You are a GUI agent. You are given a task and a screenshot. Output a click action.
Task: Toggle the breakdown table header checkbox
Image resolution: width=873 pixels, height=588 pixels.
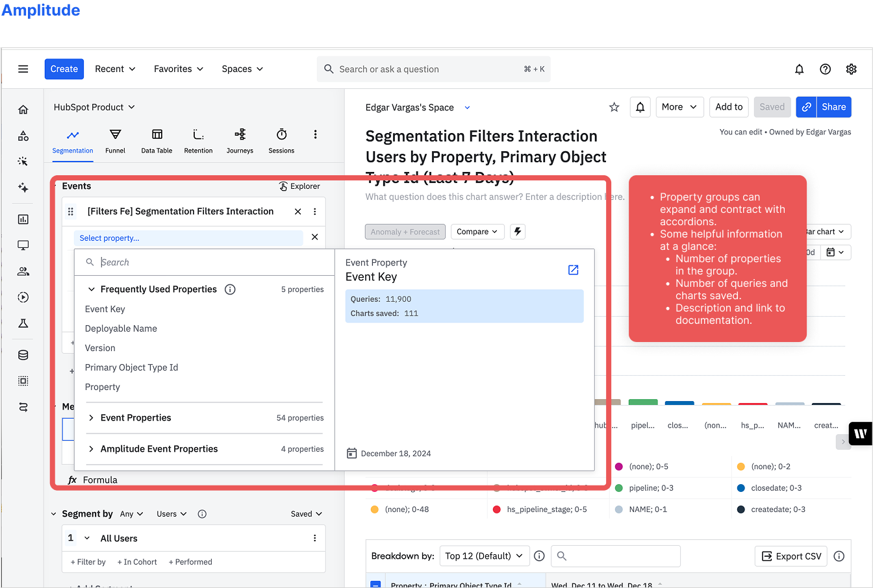coord(375,584)
